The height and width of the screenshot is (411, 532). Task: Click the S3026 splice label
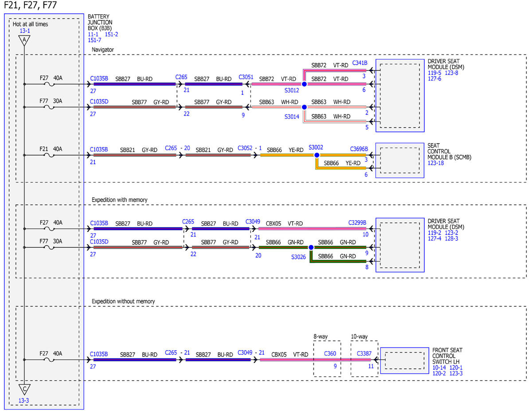point(299,257)
